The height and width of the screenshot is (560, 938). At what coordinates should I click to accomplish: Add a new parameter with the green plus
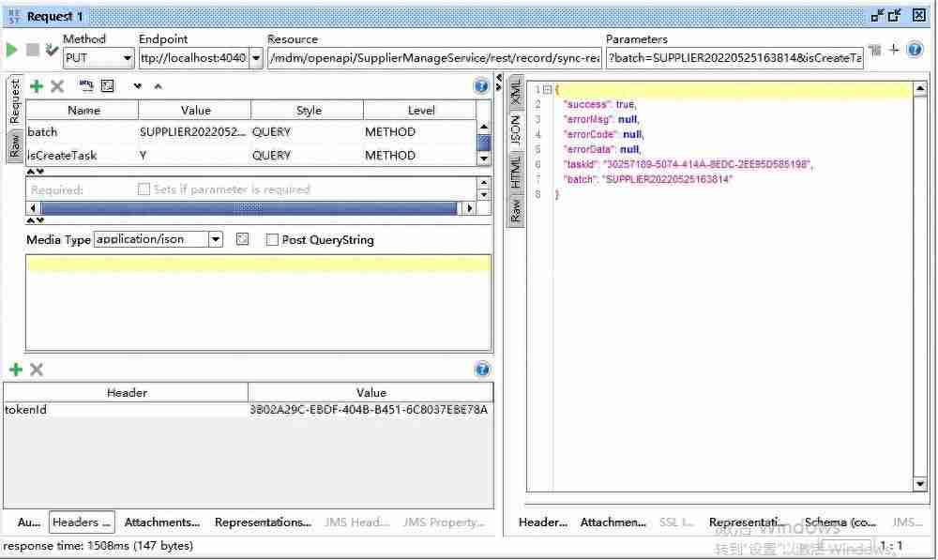pyautogui.click(x=37, y=86)
